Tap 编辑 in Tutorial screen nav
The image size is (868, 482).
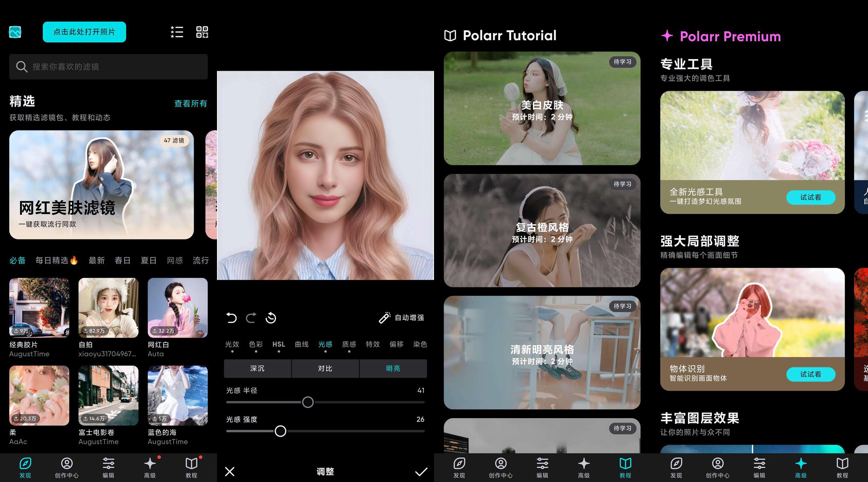click(542, 468)
